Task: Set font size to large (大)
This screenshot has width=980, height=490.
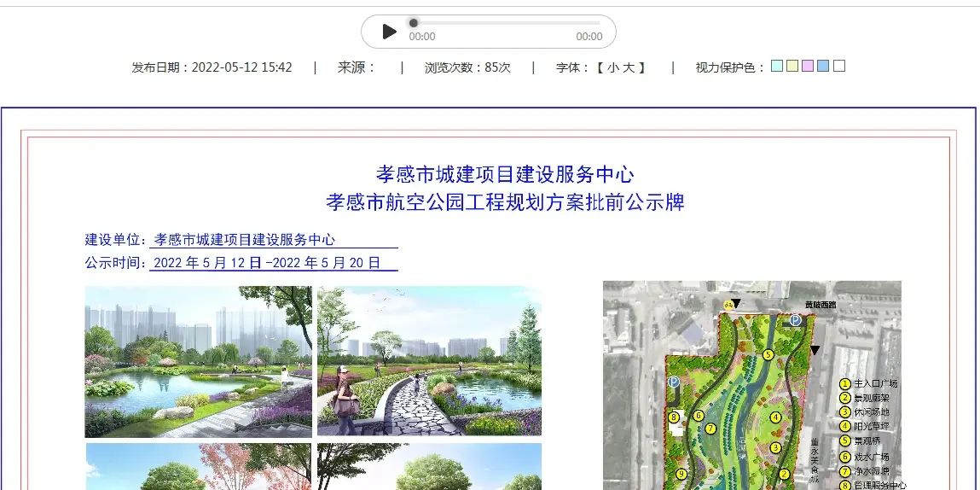Action: [628, 67]
